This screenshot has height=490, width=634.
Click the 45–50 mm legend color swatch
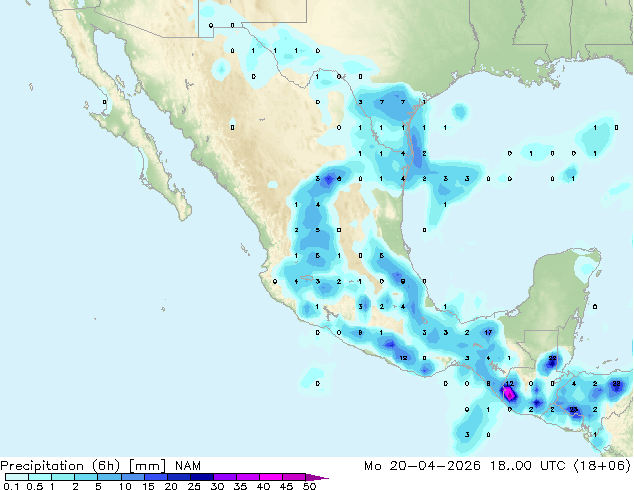click(294, 477)
